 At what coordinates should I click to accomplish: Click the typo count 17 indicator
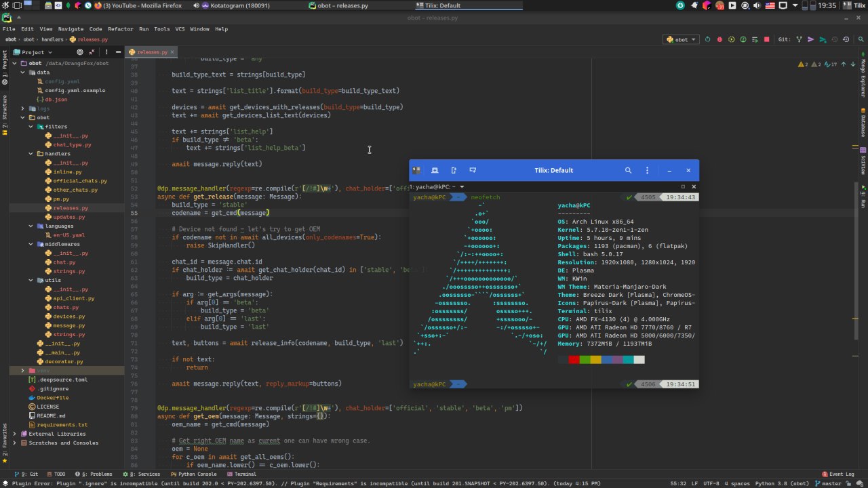pos(831,64)
